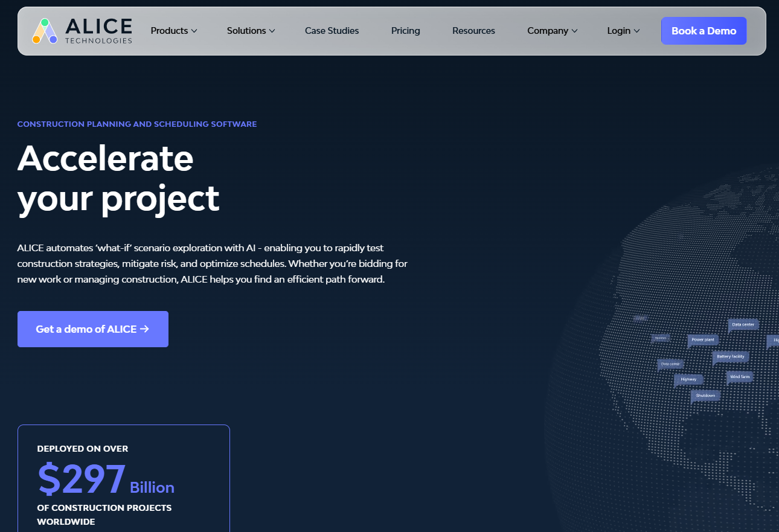Click the 'Accelerate your project' heading
The width and height of the screenshot is (779, 532).
[118, 178]
